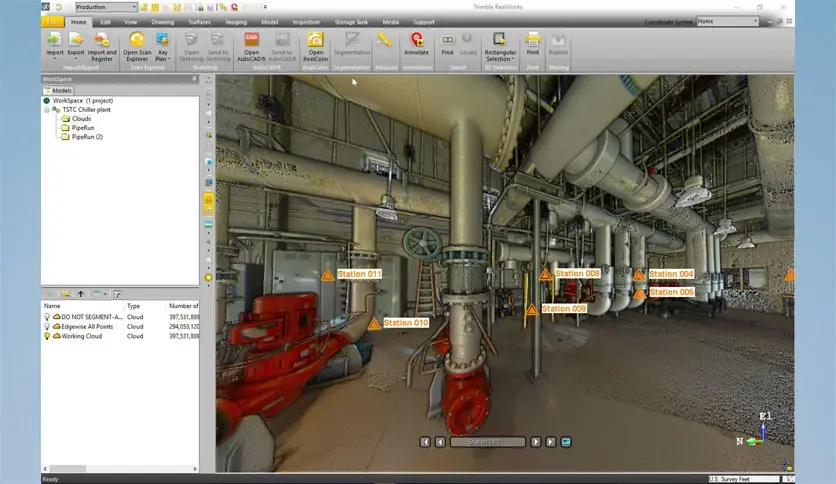Screen dimensions: 836x484
Task: Select the Clouds folder in tree
Action: tap(81, 119)
